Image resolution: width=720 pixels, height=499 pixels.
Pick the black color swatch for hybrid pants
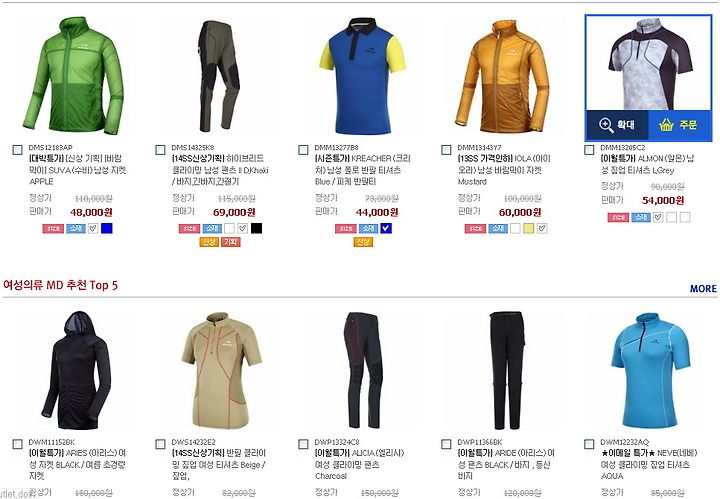click(256, 229)
